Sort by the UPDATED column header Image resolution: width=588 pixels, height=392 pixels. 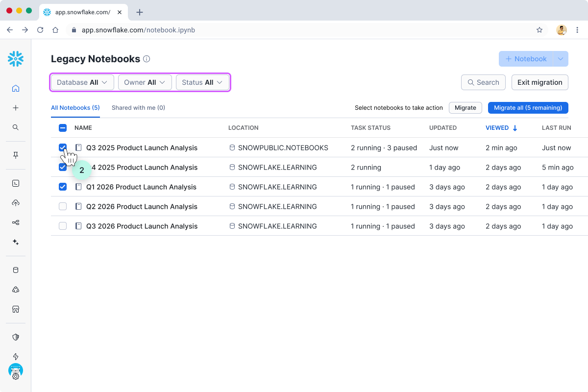click(x=443, y=128)
